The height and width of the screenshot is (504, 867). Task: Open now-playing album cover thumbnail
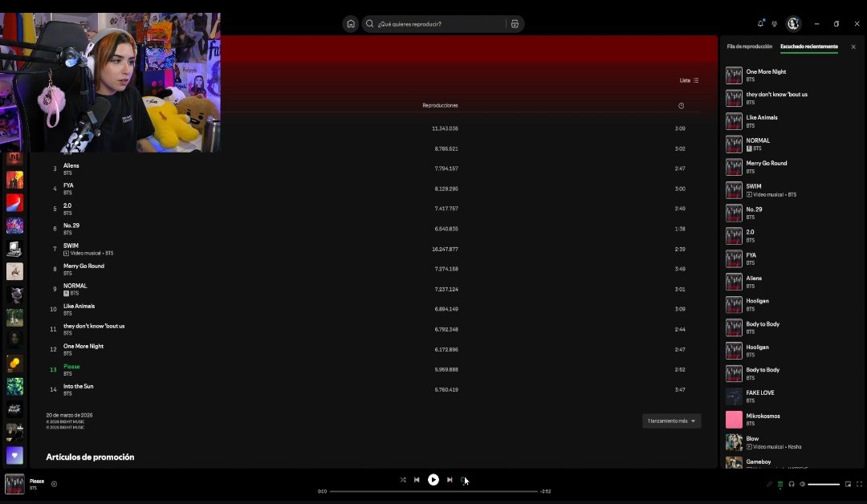[14, 484]
